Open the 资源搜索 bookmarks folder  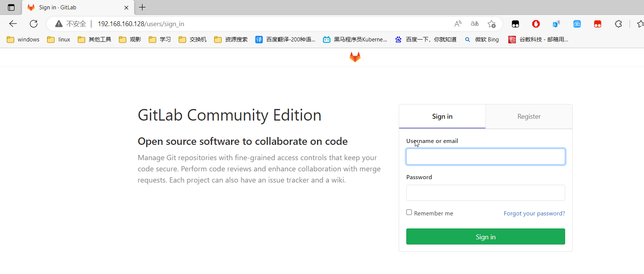[x=231, y=40]
